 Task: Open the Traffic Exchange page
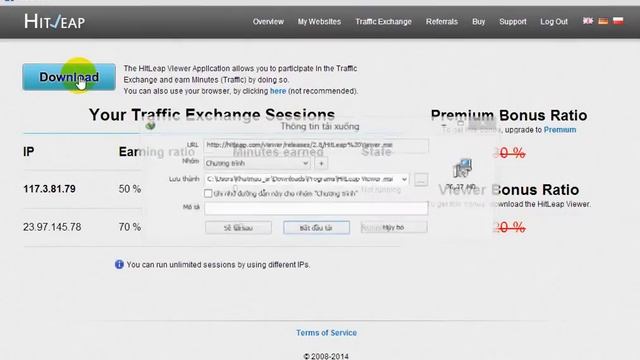click(x=383, y=22)
